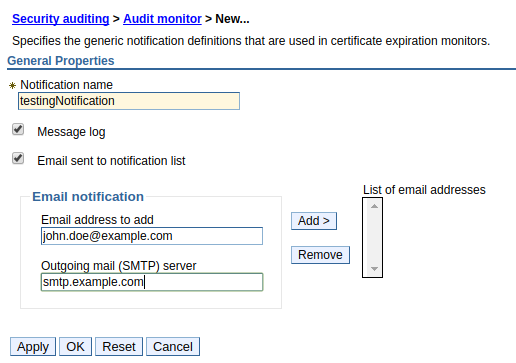Cancel the new notification
Image resolution: width=516 pixels, height=363 pixels.
click(x=173, y=347)
